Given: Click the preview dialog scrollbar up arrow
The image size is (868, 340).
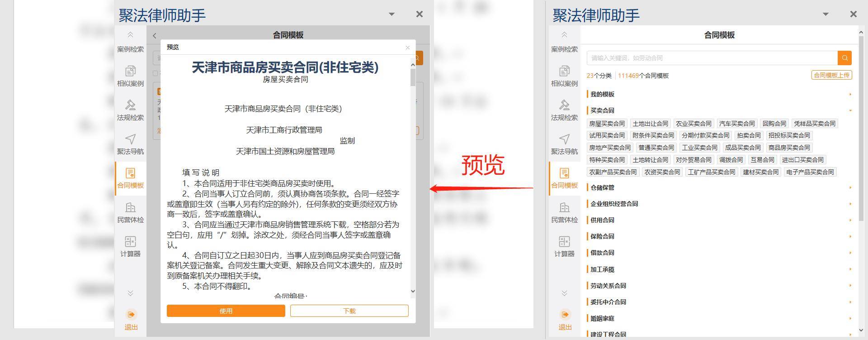Looking at the screenshot, I should coord(413,65).
